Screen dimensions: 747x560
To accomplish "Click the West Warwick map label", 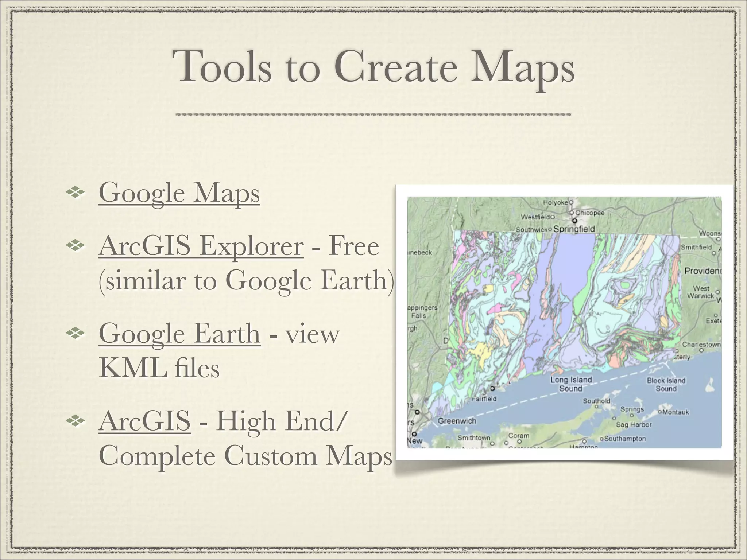I will [x=701, y=292].
